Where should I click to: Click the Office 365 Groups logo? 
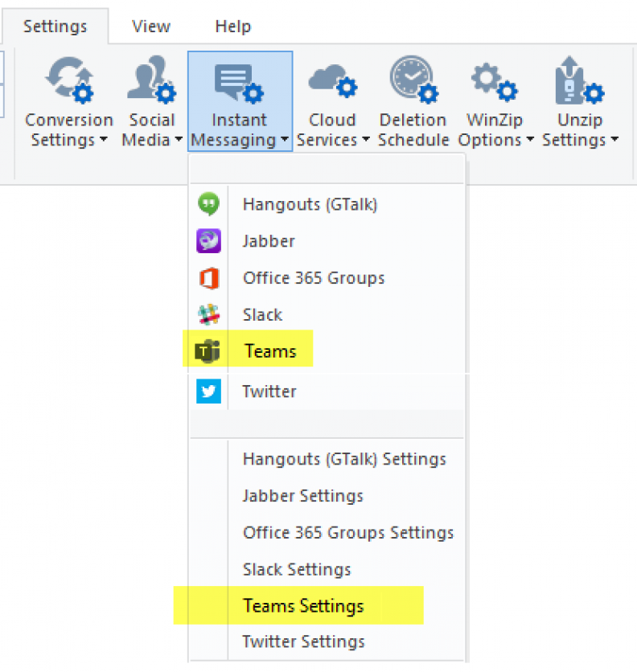[209, 278]
